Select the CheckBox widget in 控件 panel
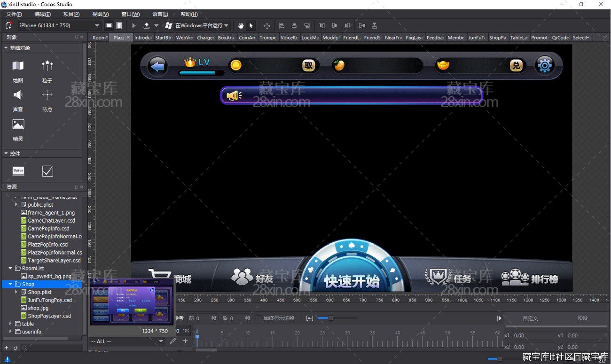 (x=47, y=171)
